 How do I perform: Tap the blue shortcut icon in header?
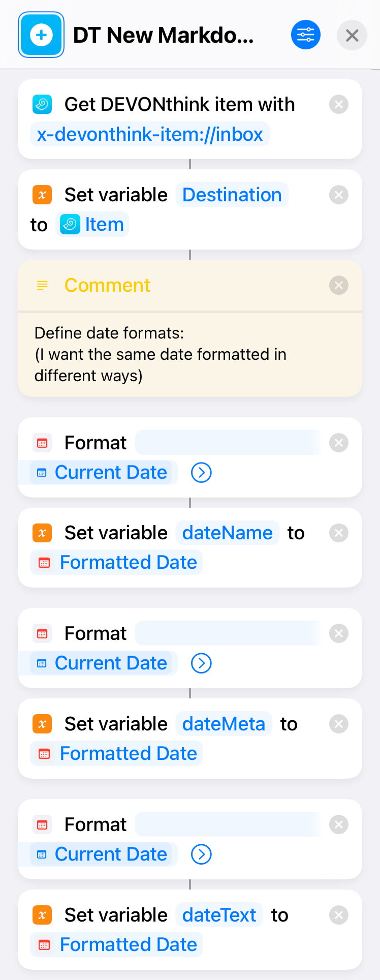[41, 35]
